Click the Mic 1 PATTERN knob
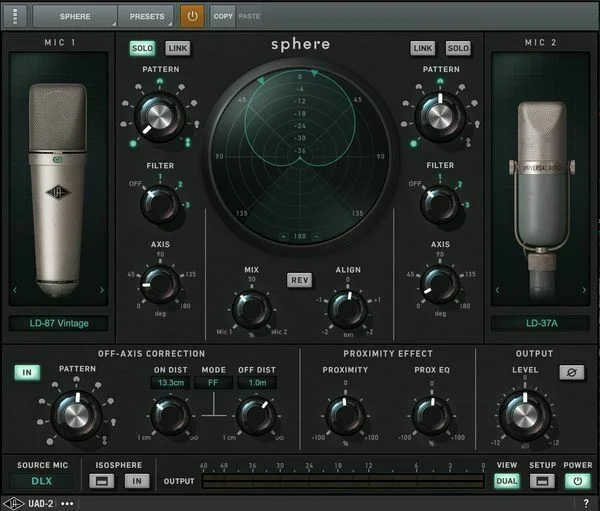 pyautogui.click(x=160, y=116)
